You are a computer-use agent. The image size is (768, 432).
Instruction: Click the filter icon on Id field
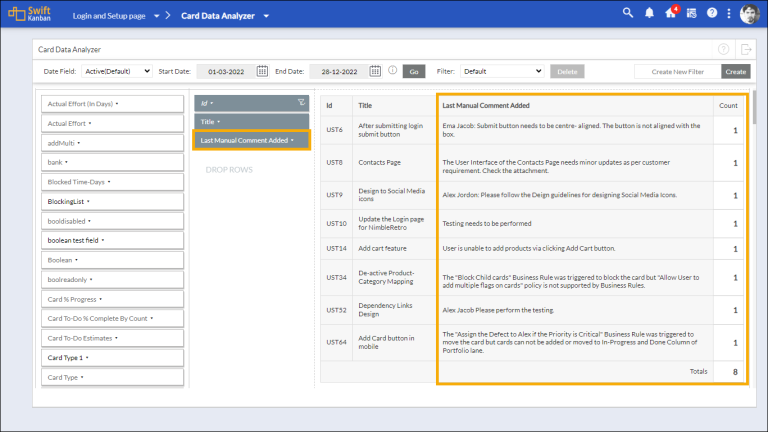[x=301, y=102]
